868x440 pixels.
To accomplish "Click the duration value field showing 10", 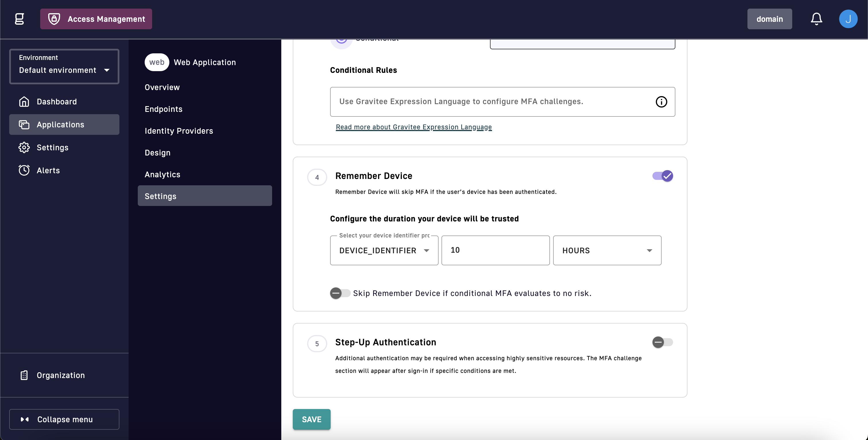I will pos(495,250).
